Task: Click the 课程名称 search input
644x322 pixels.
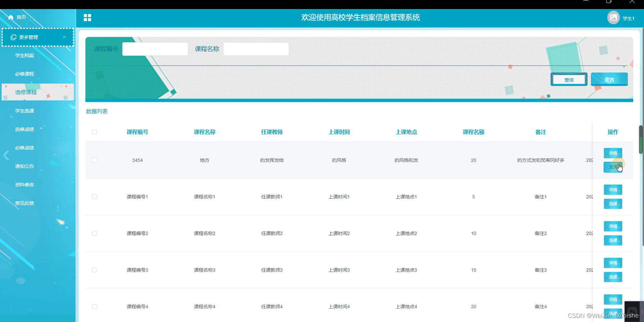Action: click(256, 49)
